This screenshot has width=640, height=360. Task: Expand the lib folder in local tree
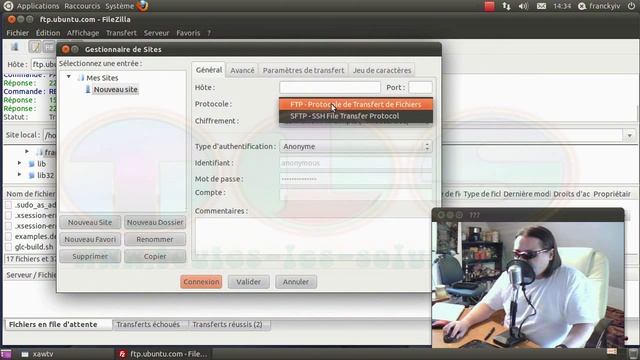click(x=19, y=163)
